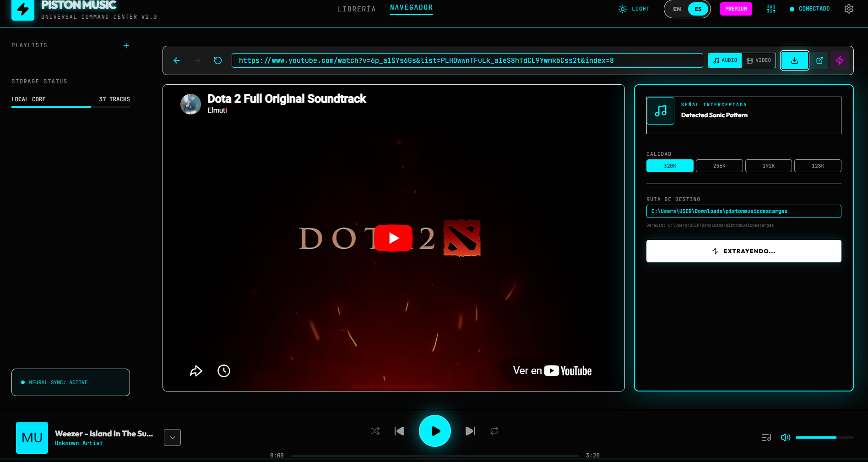Click the Neural Sync Active status box
The height and width of the screenshot is (462, 868).
pos(71,382)
